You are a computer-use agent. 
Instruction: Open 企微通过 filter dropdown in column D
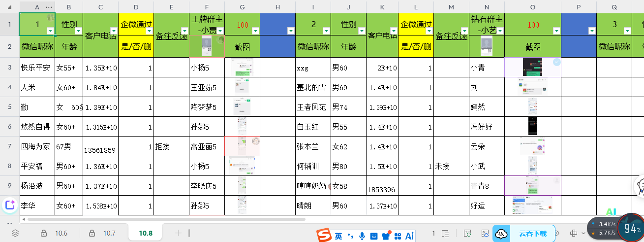point(149,31)
